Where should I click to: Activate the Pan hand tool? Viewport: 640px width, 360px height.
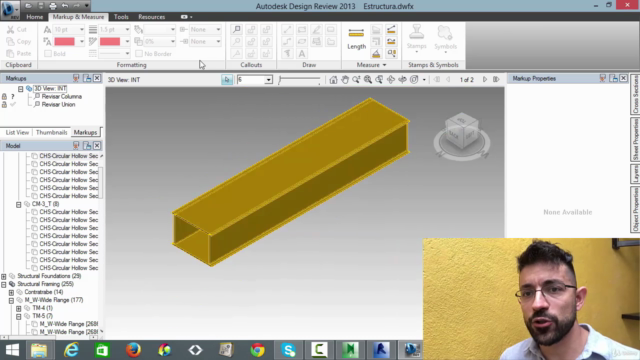[x=345, y=80]
